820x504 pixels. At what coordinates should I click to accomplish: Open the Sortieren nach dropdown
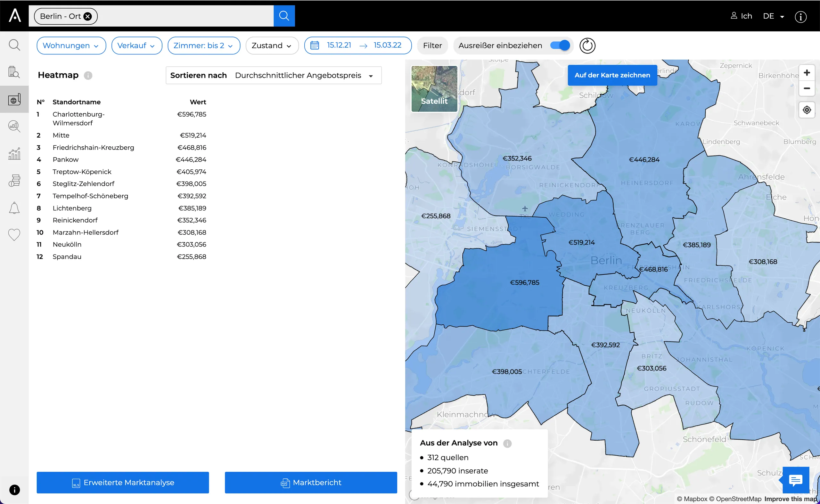tap(274, 75)
